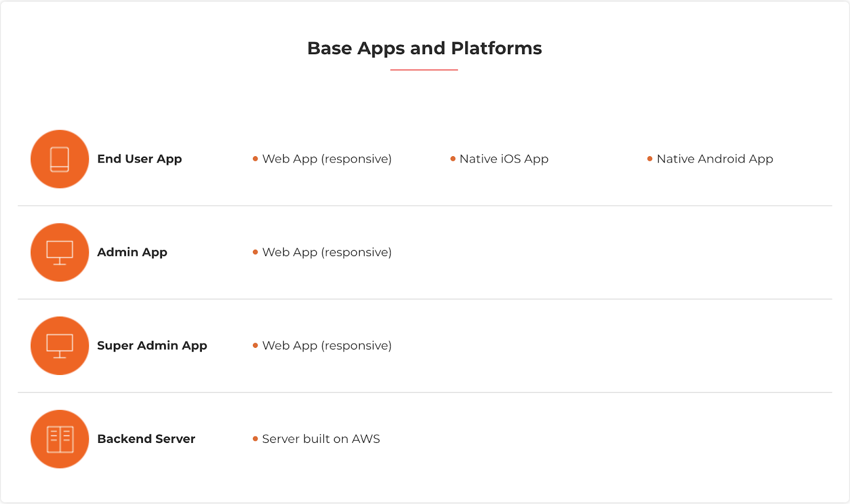The image size is (850, 504).
Task: Click the Server built on AWS text
Action: (x=321, y=439)
